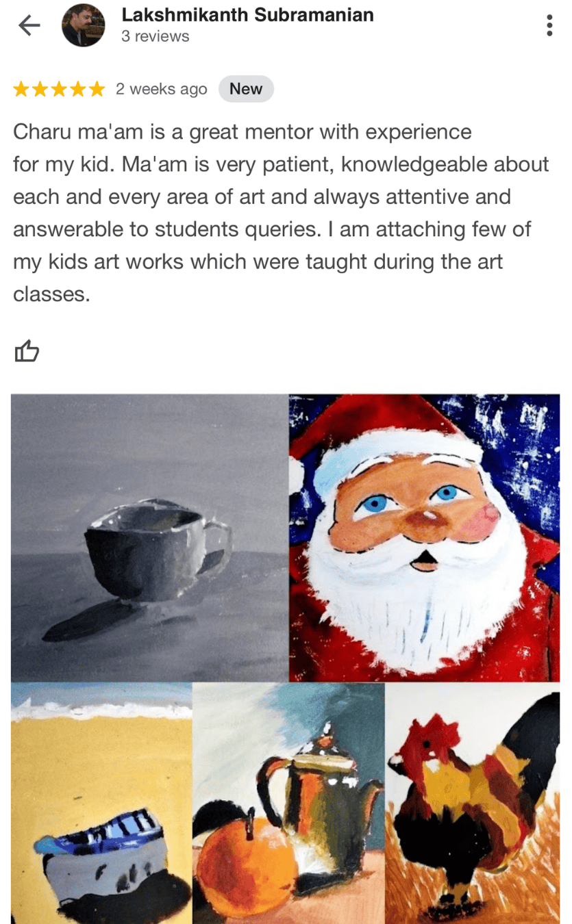Open the grey cup painting photo
Screen dimensions: 572x924
pos(149,537)
